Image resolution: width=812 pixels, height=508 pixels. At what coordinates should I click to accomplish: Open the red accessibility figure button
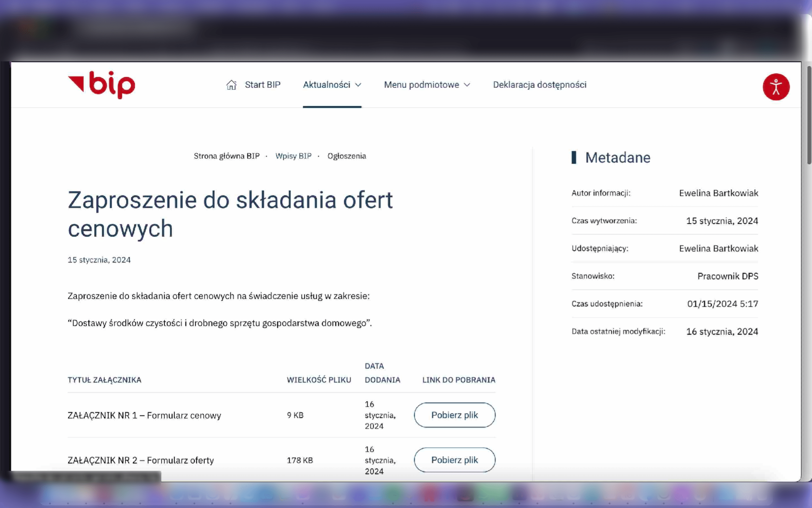point(776,87)
